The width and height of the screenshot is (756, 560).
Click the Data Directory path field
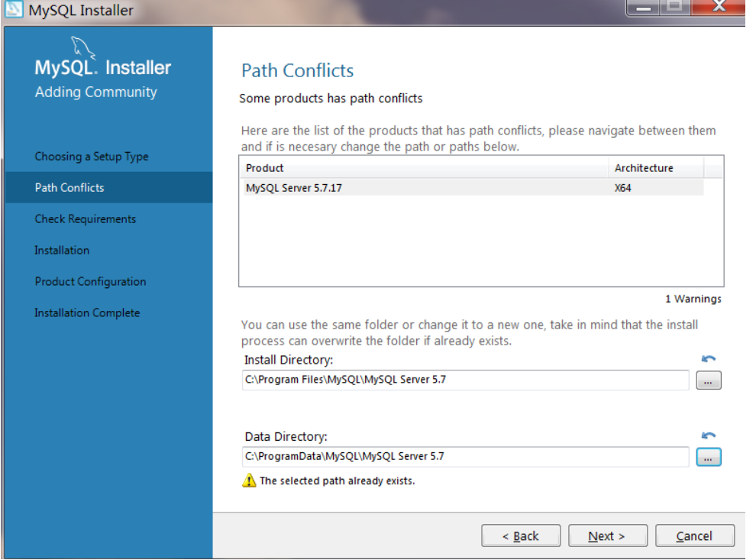465,457
